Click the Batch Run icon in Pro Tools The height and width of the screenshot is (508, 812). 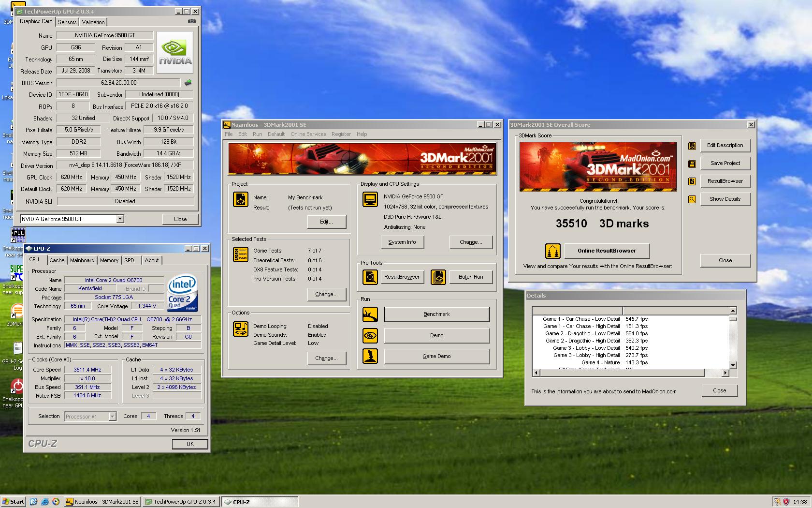tap(438, 277)
